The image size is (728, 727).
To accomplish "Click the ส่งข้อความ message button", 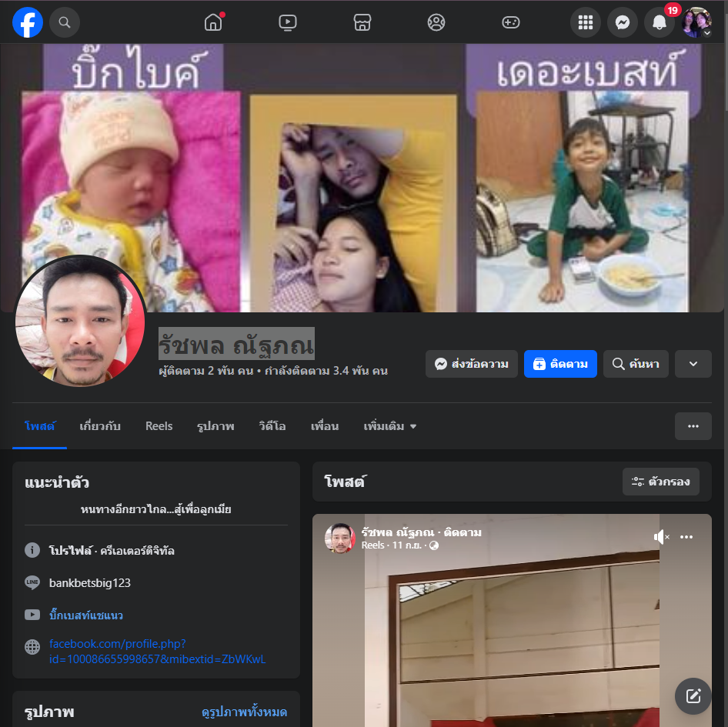I will pos(471,364).
